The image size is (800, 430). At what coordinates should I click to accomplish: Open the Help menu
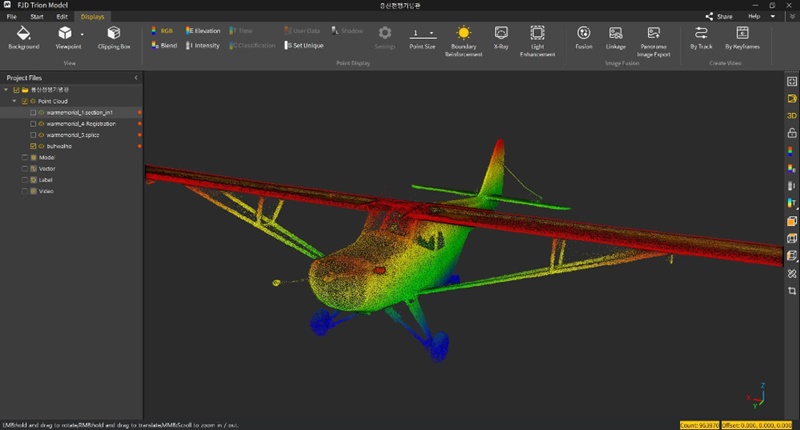[754, 16]
